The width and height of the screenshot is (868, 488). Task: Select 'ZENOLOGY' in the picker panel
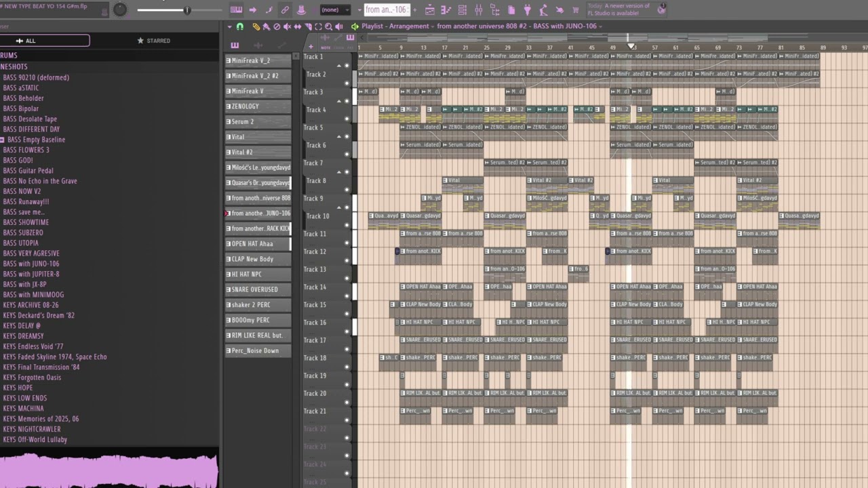coord(258,106)
